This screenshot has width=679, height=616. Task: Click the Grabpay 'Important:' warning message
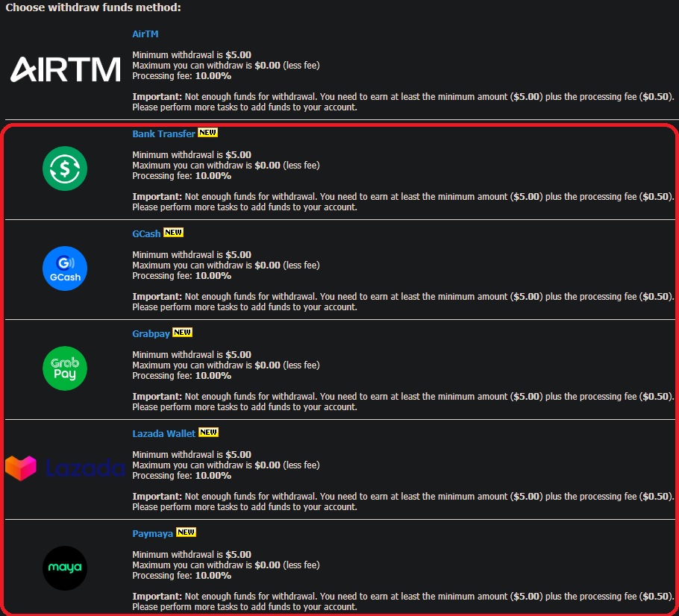403,402
